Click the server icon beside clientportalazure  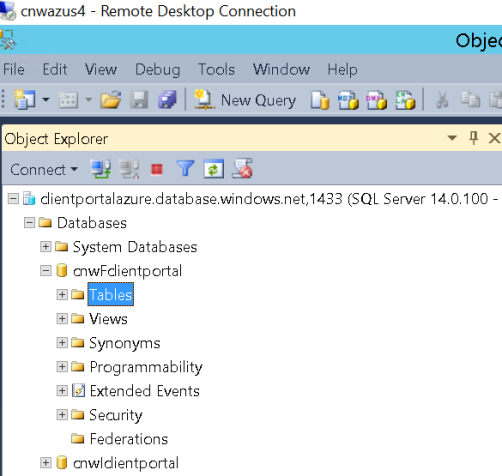(x=29, y=199)
